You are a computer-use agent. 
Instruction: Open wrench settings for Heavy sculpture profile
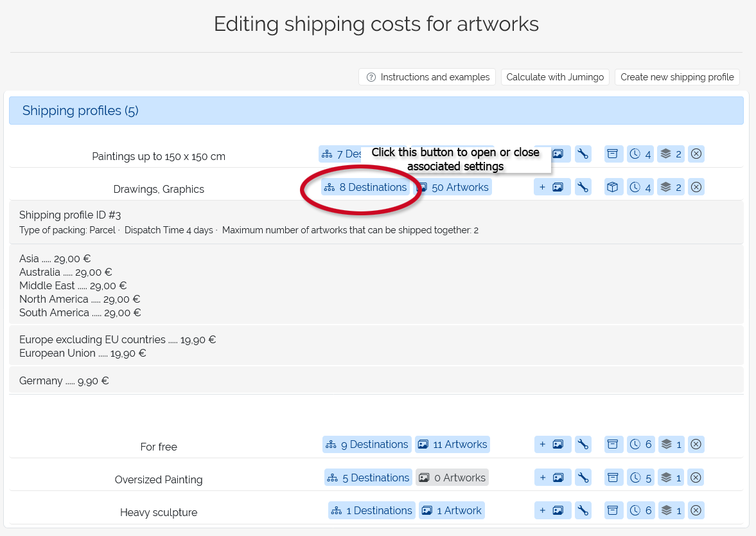pos(583,510)
